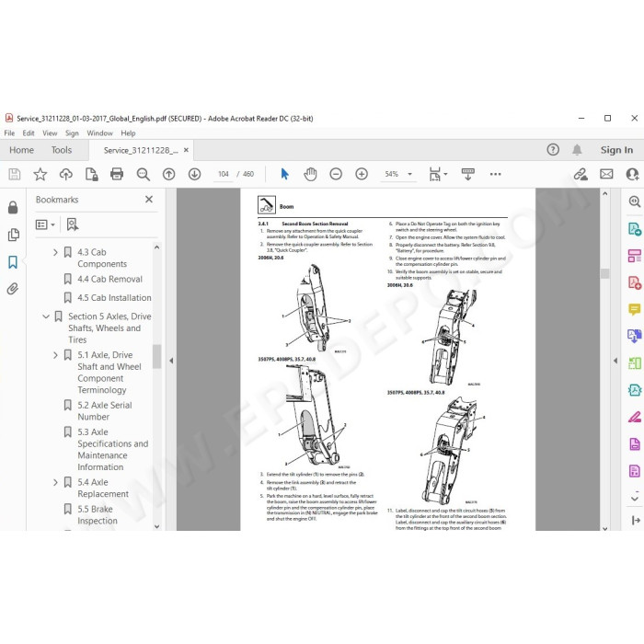This screenshot has height=644, width=644.
Task: Click the protected file info icon
Action: point(91,174)
